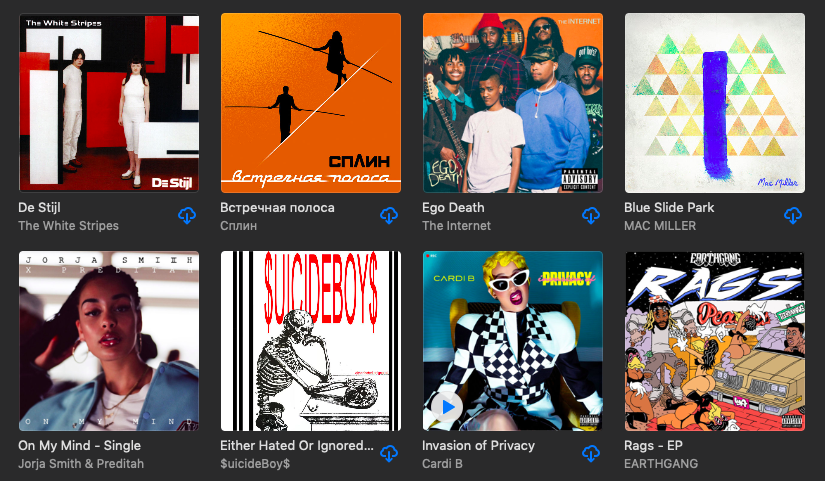Download Встречная полоса album via cloud icon

[389, 216]
